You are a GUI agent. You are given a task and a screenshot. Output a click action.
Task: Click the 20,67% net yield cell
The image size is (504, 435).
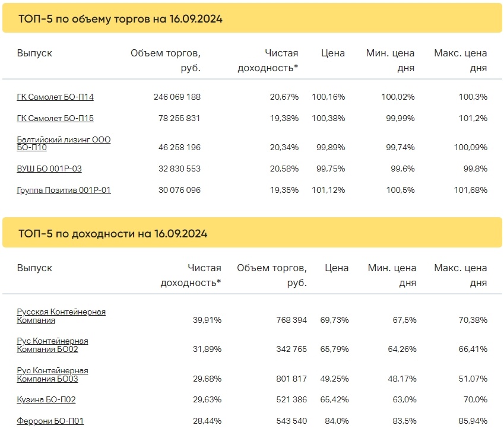(284, 97)
